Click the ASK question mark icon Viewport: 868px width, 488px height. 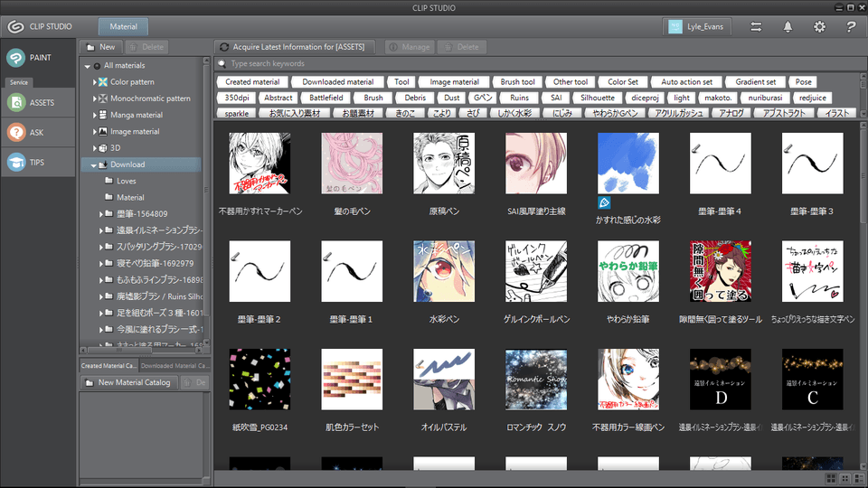click(x=16, y=133)
